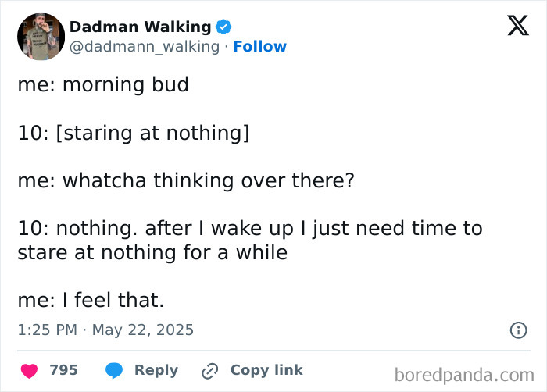Screen dimensions: 547x392
Task: Open Dadman Walking's profile picture
Action: pos(41,36)
